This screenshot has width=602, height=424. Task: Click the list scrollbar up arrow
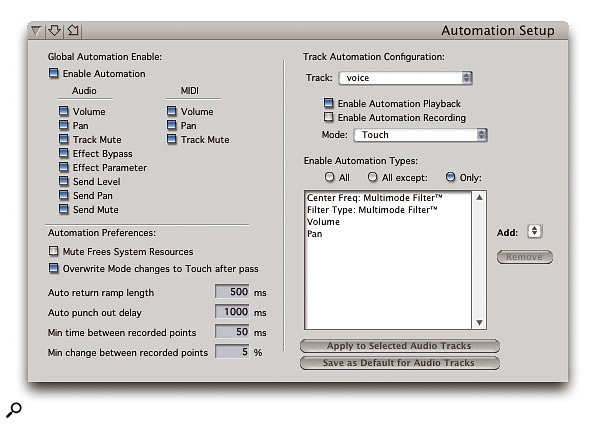(x=479, y=197)
